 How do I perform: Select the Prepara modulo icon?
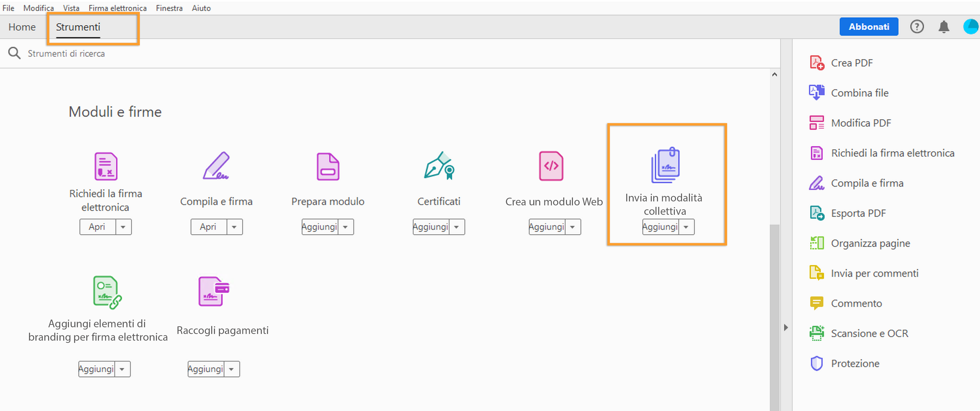(x=327, y=166)
